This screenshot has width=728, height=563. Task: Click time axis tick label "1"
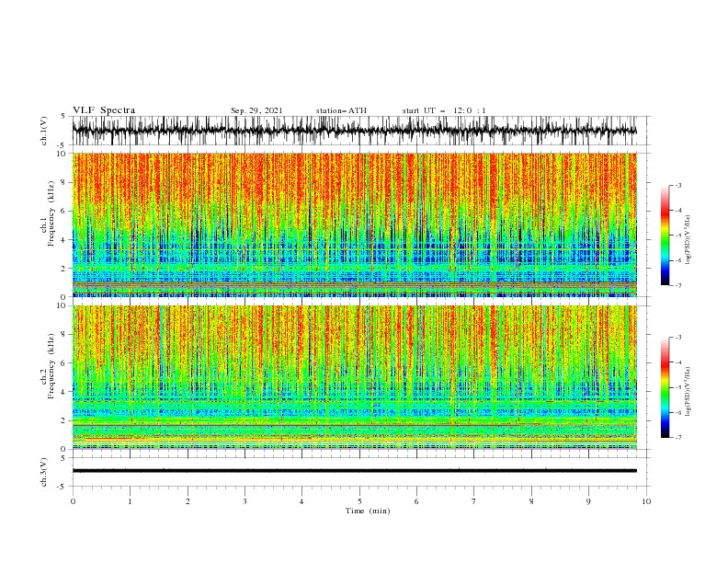coord(130,501)
